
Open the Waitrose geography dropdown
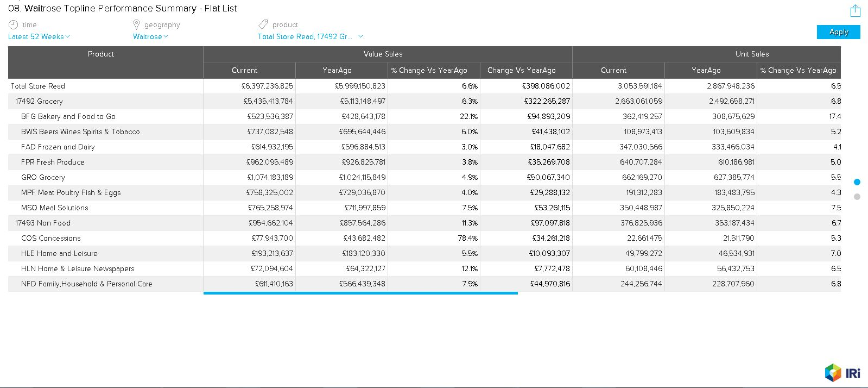[150, 36]
